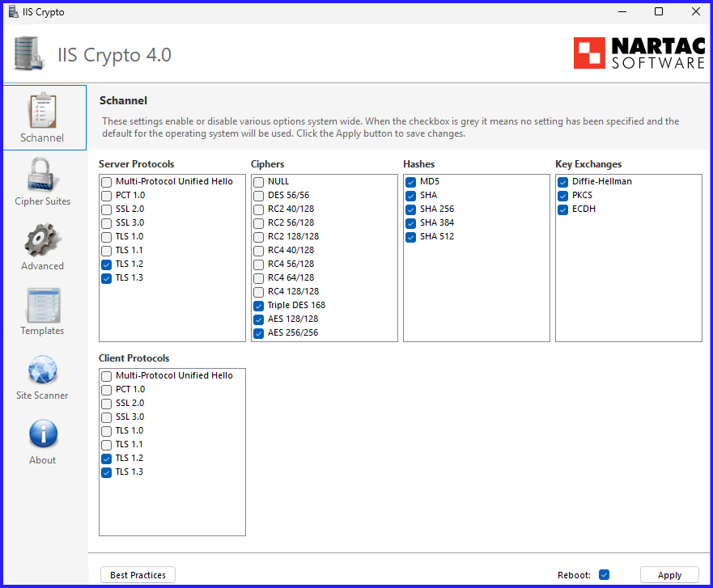
Task: Open the About info icon
Action: coord(43,434)
